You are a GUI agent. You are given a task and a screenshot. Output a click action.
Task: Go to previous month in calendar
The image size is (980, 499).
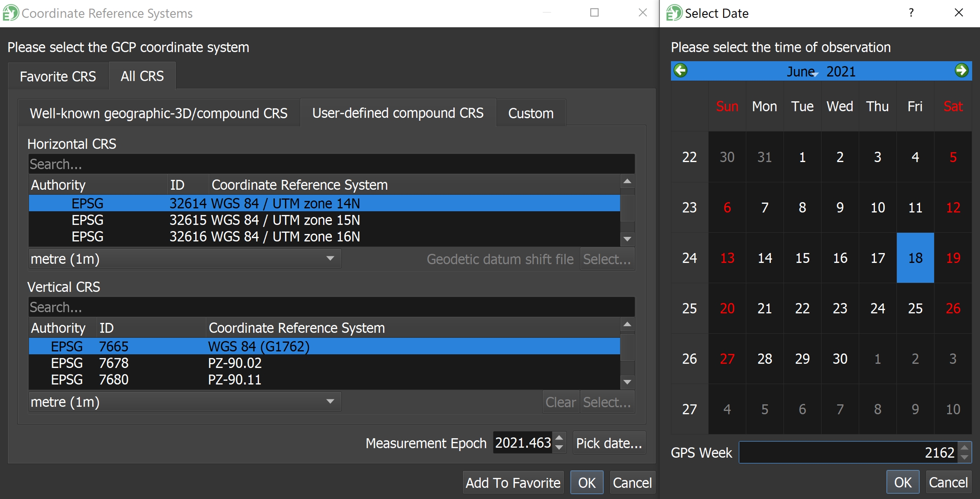click(681, 71)
